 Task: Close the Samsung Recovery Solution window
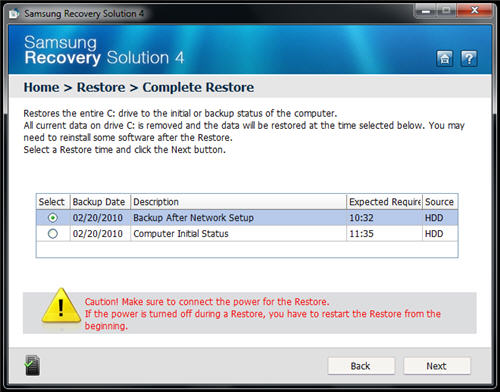[x=475, y=11]
